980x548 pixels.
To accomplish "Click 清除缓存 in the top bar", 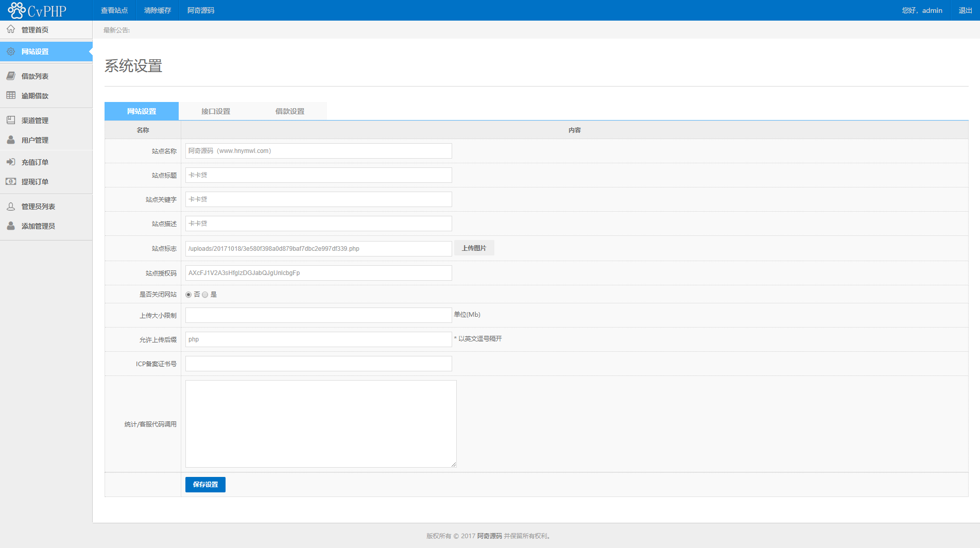I will pyautogui.click(x=158, y=10).
